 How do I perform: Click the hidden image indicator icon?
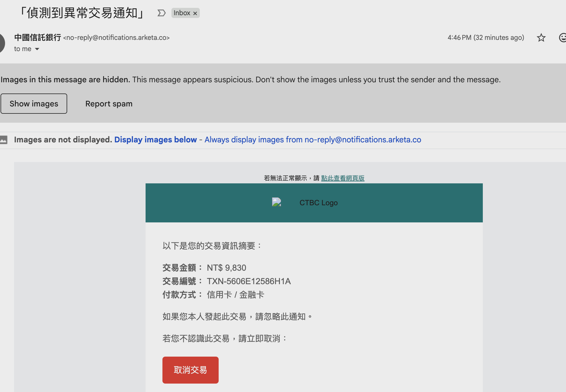(4, 140)
